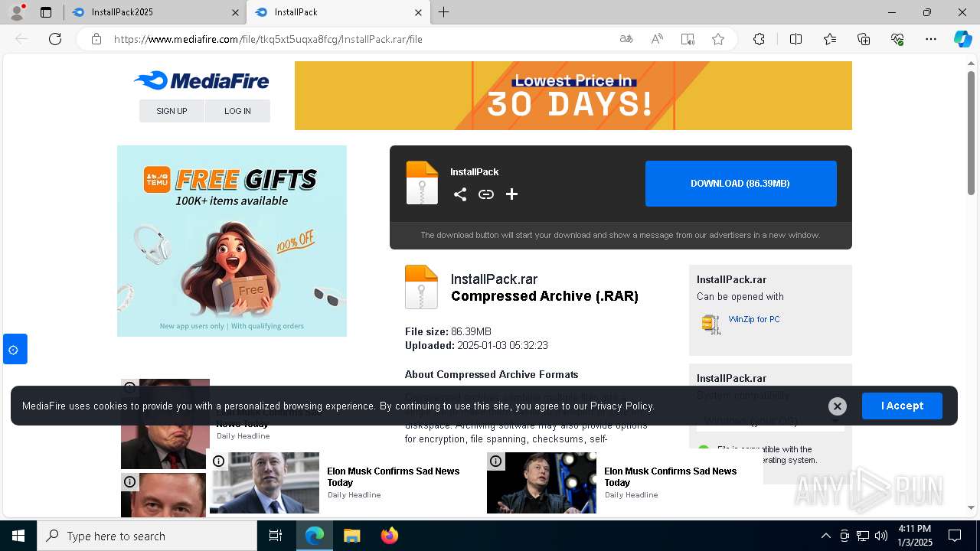Add page to favorites star
Viewport: 980px width, 551px height.
(718, 39)
